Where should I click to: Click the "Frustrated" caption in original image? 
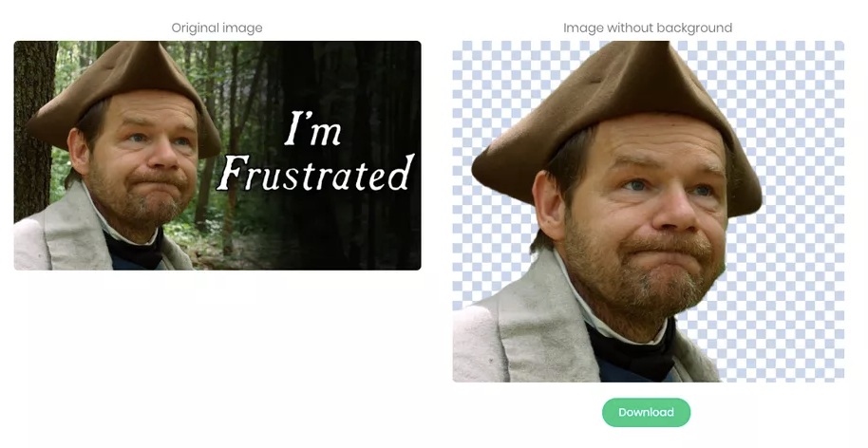(x=315, y=173)
